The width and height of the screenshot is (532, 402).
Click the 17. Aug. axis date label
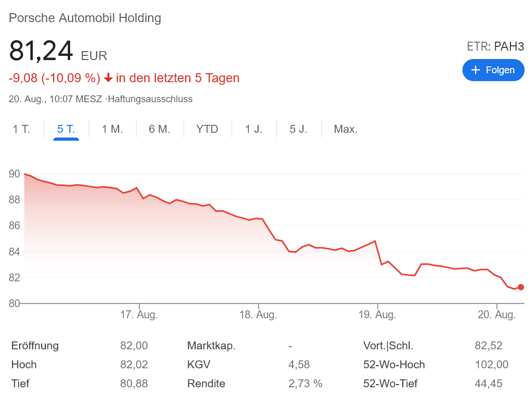click(139, 315)
